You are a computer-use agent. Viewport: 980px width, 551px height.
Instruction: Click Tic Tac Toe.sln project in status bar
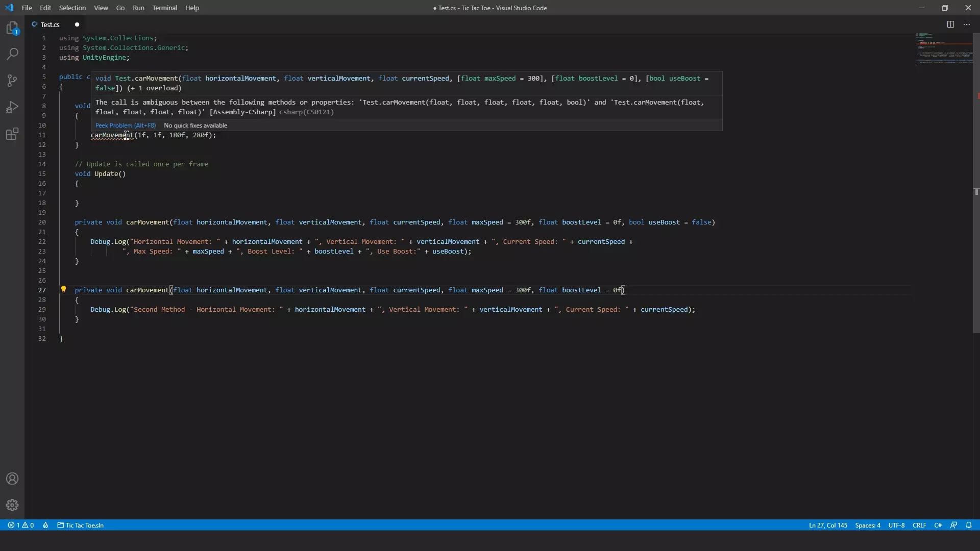tap(81, 525)
